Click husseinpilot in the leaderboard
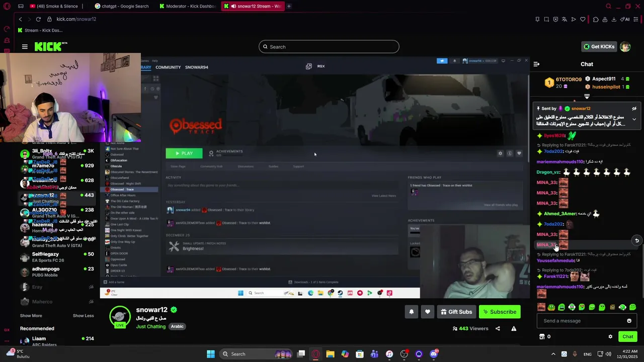This screenshot has height=362, width=644. click(607, 87)
